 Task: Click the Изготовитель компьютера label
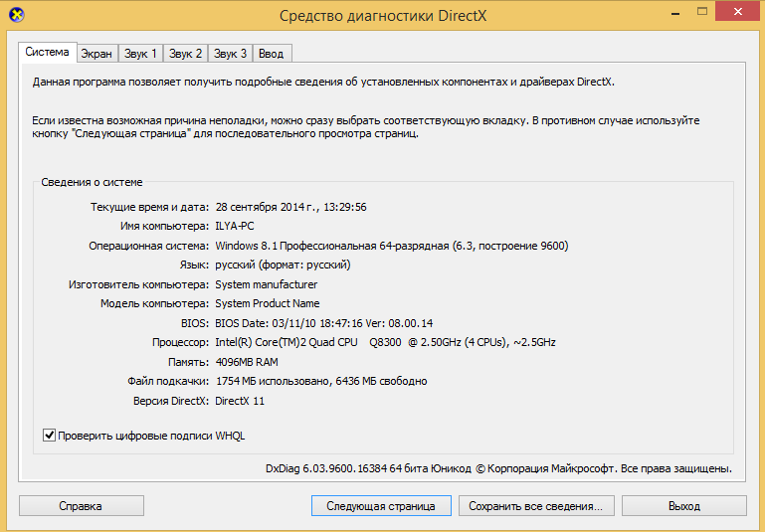[x=138, y=284]
